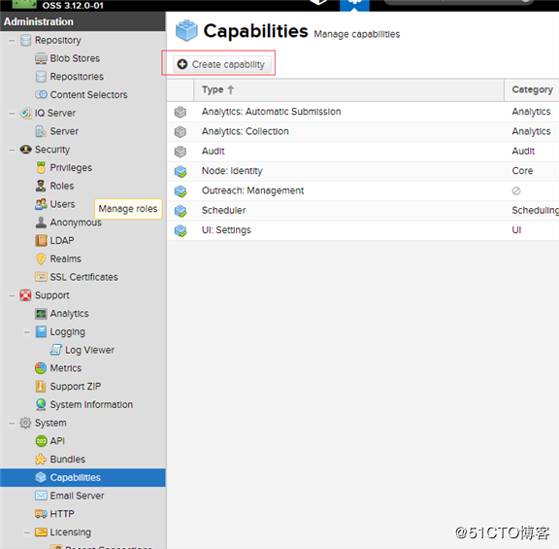Collapse the Support tree section
The width and height of the screenshot is (559, 549).
12,296
